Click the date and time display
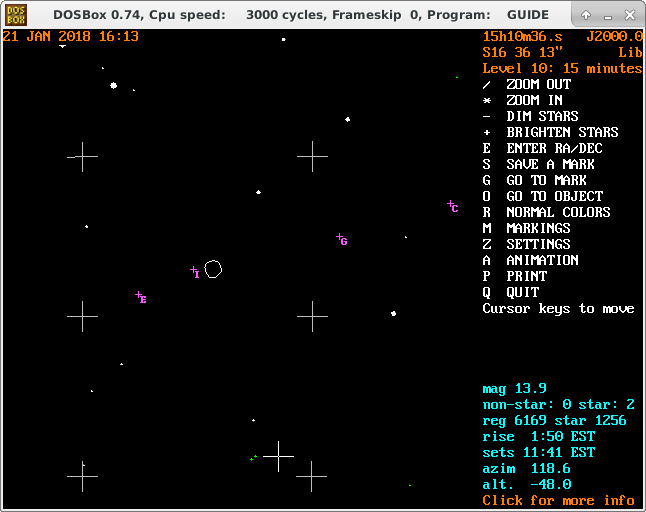Screen dimensions: 646x512 coord(71,37)
